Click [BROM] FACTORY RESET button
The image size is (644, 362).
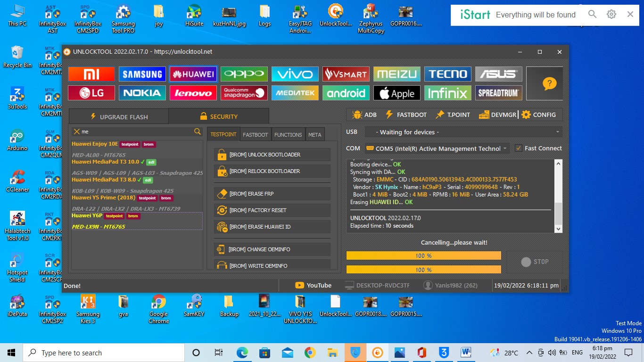coord(272,210)
